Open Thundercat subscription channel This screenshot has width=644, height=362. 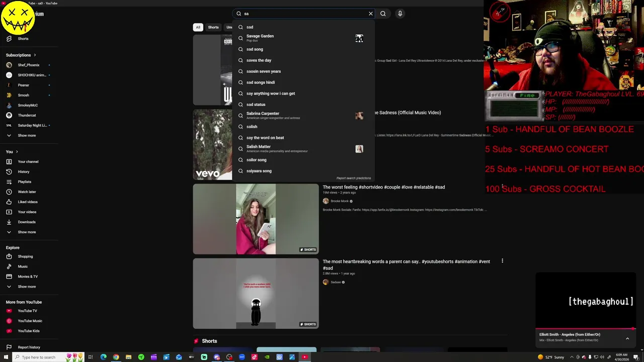tap(28, 115)
